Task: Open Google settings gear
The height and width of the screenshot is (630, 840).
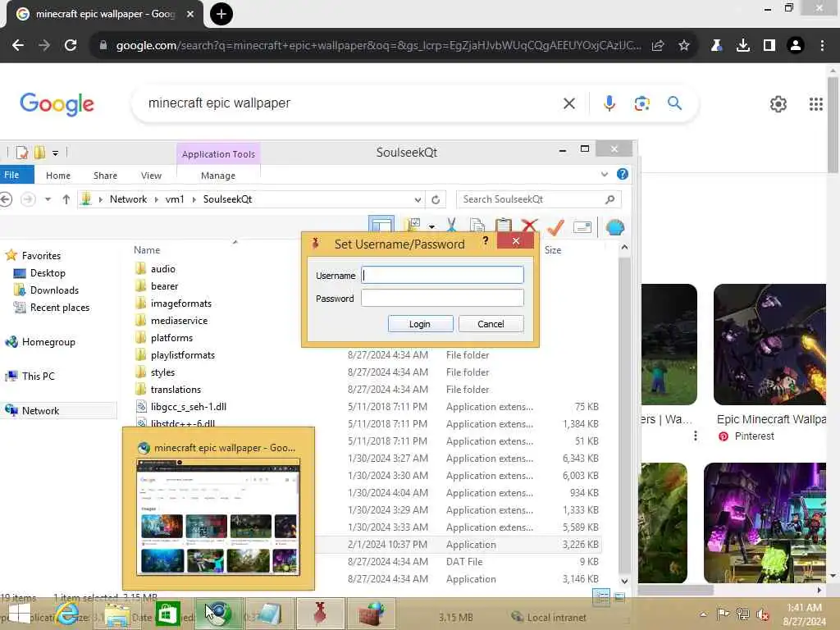Action: 778,104
